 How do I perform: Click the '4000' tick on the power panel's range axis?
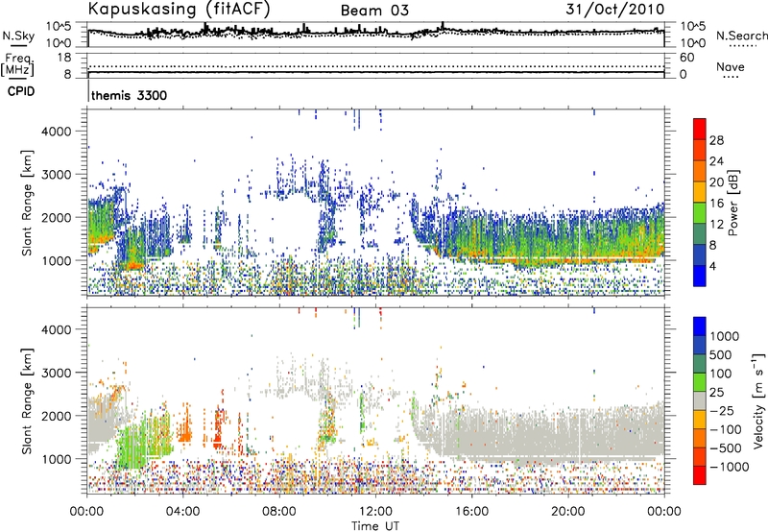click(57, 132)
